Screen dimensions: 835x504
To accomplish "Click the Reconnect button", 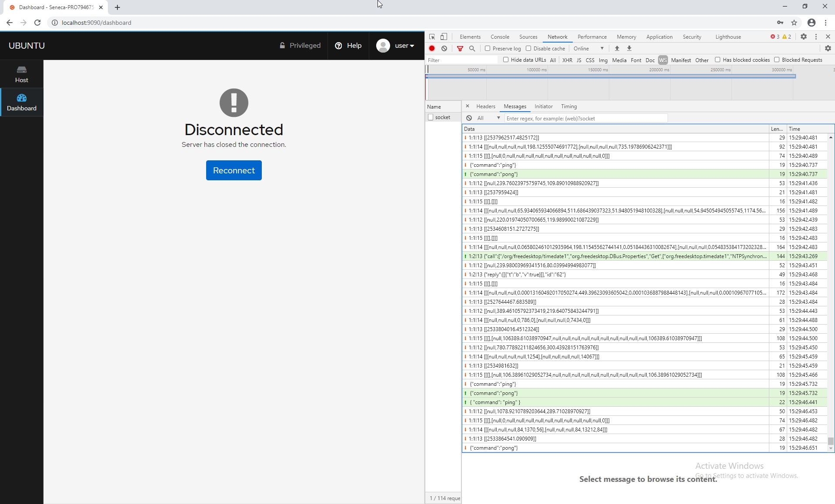I will (x=234, y=170).
